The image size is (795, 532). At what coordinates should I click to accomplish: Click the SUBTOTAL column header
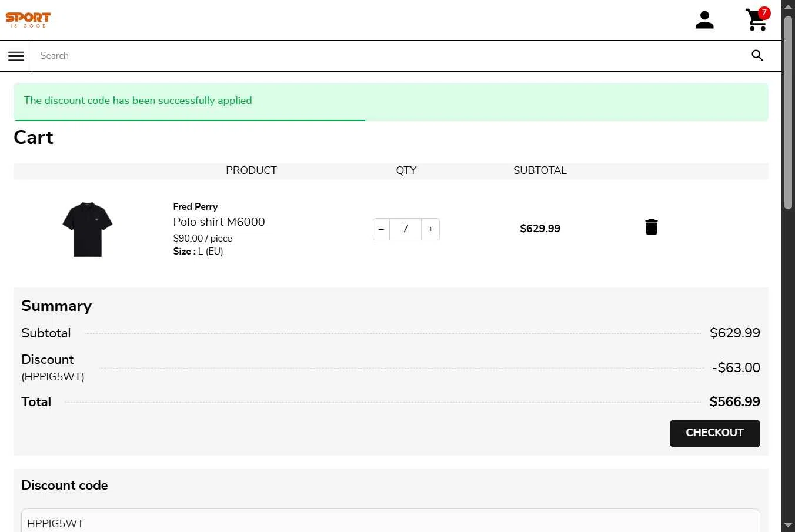(540, 170)
